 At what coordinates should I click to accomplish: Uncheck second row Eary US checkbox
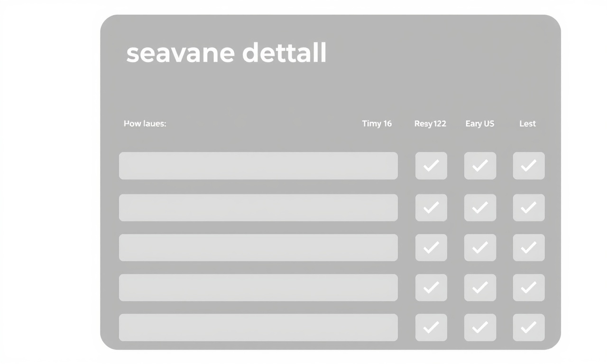[x=480, y=208]
